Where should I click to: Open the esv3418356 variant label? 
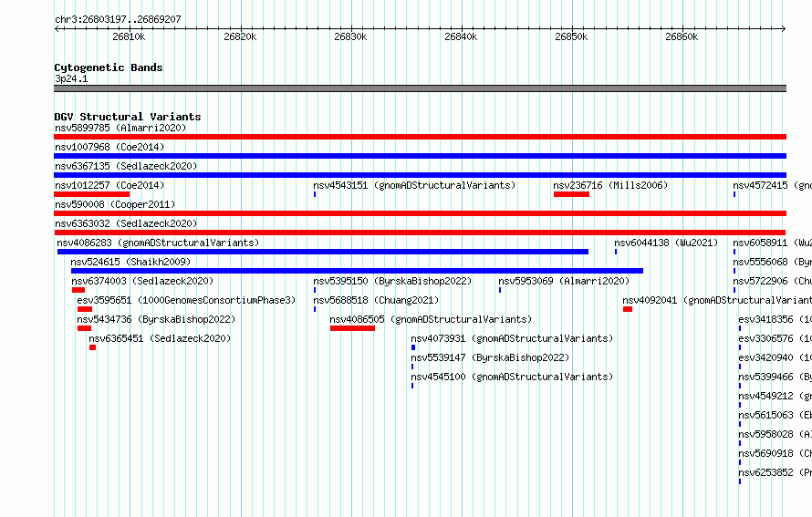[776, 319]
